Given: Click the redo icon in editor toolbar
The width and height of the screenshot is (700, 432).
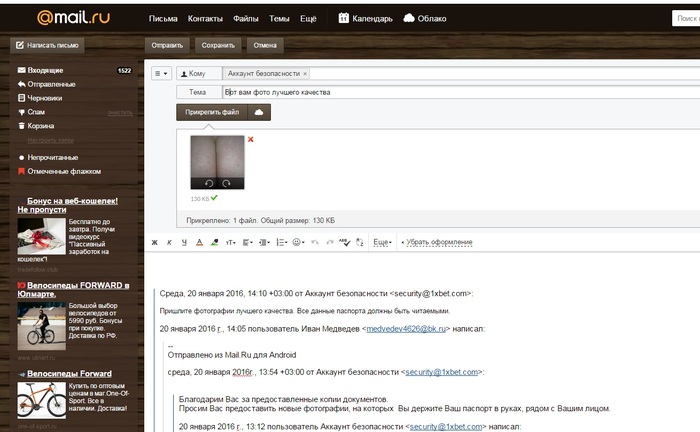Looking at the screenshot, I should tap(329, 242).
